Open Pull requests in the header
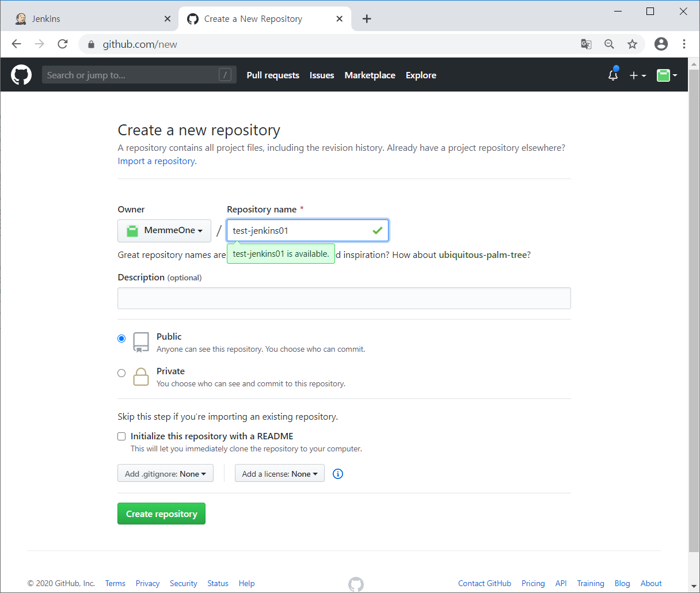Viewport: 700px width, 593px height. point(273,75)
